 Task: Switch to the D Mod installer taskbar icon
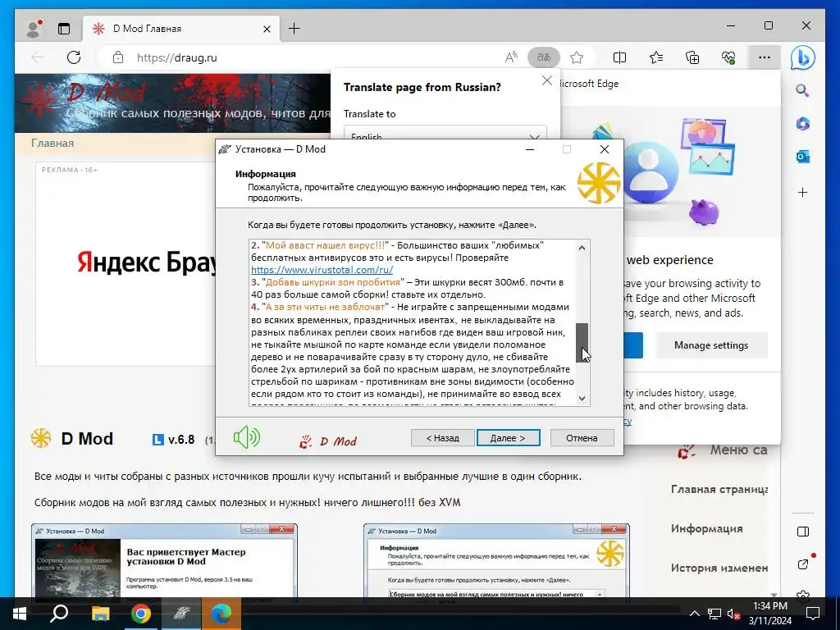181,614
